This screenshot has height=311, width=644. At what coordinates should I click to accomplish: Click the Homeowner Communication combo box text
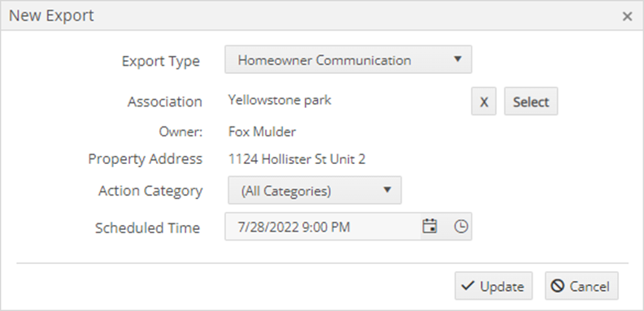click(324, 60)
